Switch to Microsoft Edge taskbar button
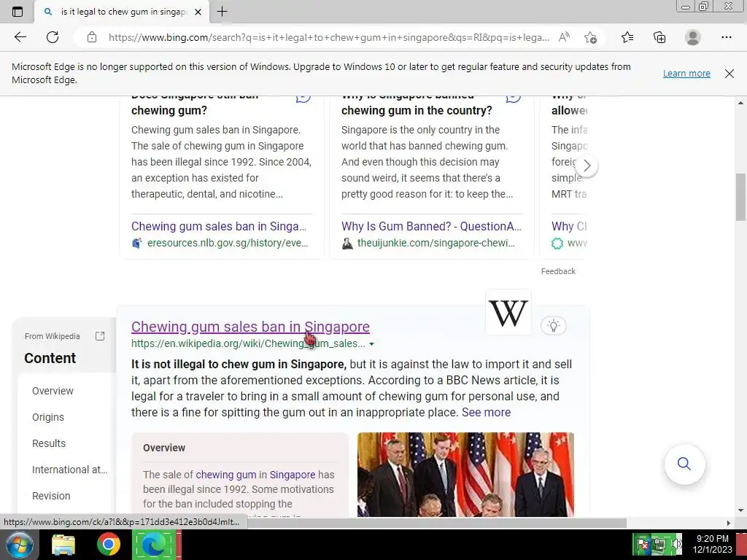The width and height of the screenshot is (747, 560). (153, 545)
